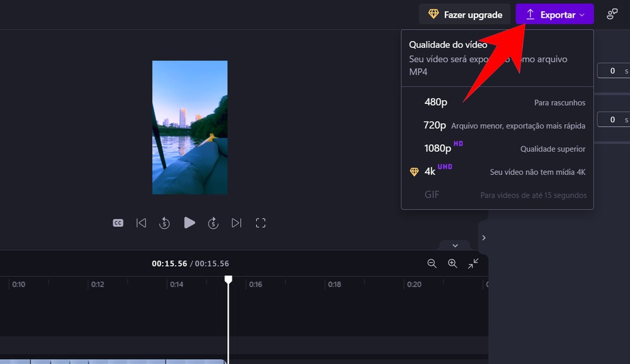The width and height of the screenshot is (630, 364).
Task: Open the account profile icon top right
Action: (x=610, y=14)
